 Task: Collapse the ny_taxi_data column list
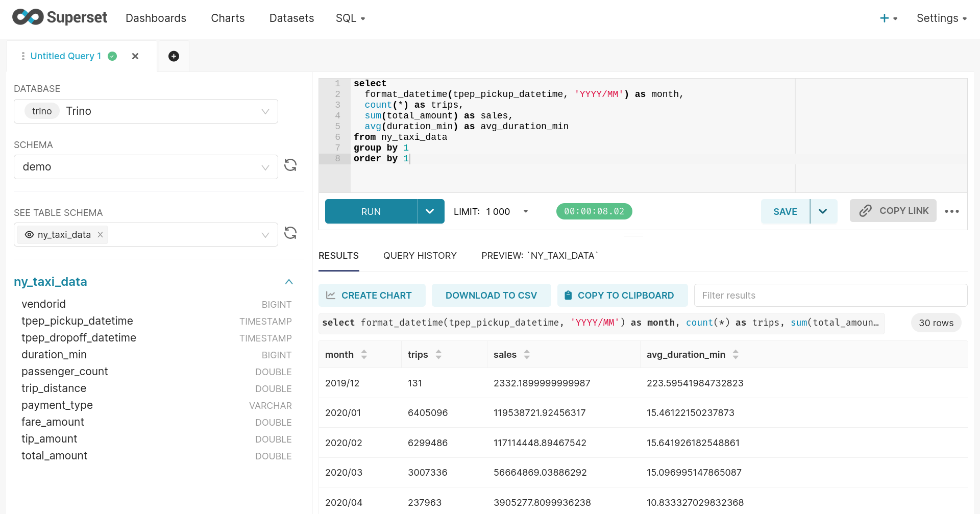pyautogui.click(x=289, y=282)
